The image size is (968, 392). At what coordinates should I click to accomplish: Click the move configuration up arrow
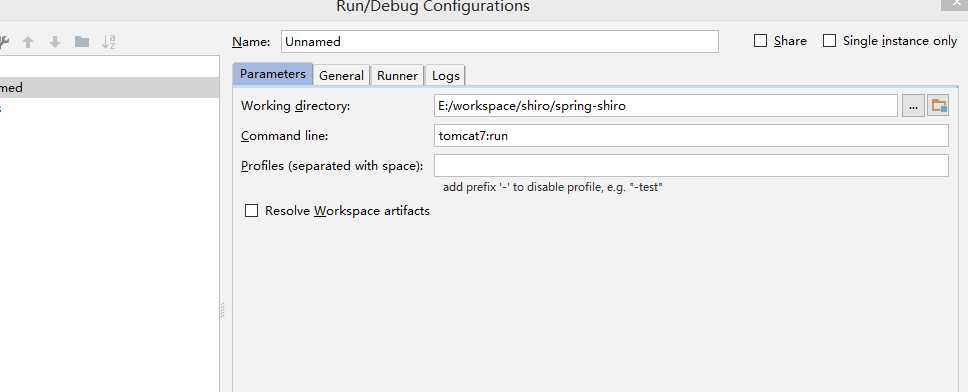pyautogui.click(x=28, y=42)
